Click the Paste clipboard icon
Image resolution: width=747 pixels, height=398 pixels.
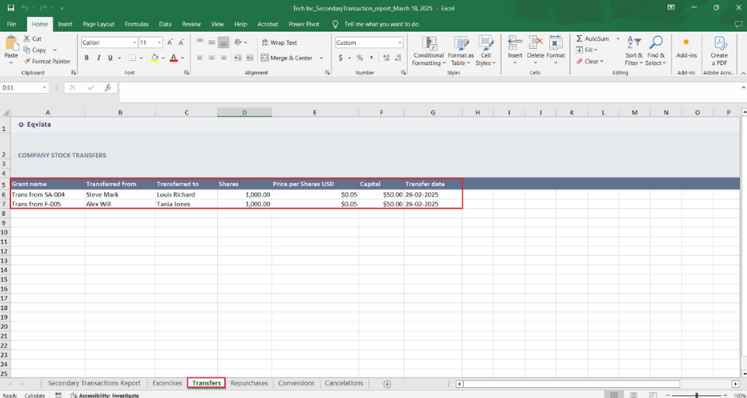pyautogui.click(x=11, y=44)
